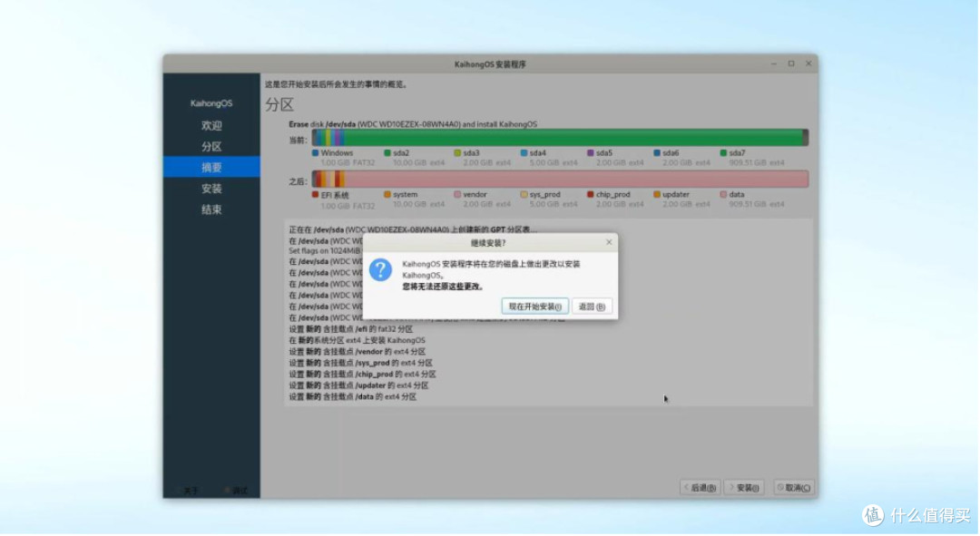Select 结束 step in the sidebar
This screenshot has height=536, width=980.
(211, 210)
